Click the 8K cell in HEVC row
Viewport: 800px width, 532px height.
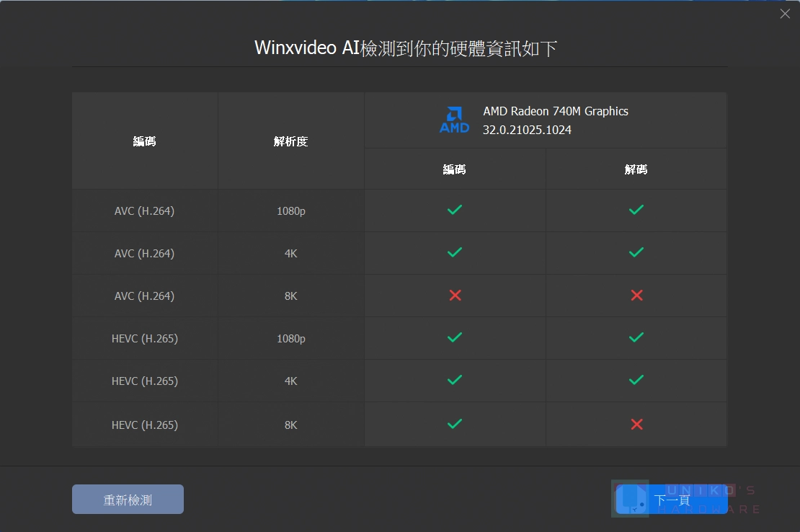tap(291, 425)
